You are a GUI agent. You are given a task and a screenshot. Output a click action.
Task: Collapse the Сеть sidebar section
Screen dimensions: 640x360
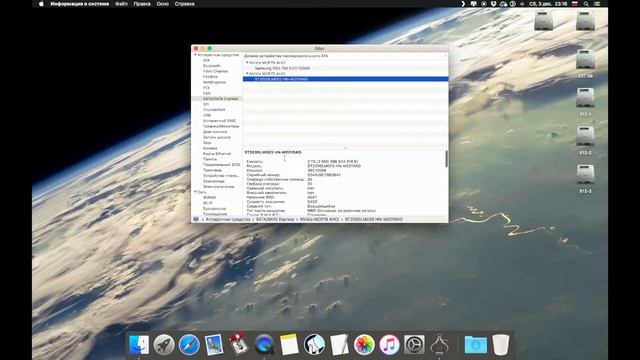pos(196,192)
